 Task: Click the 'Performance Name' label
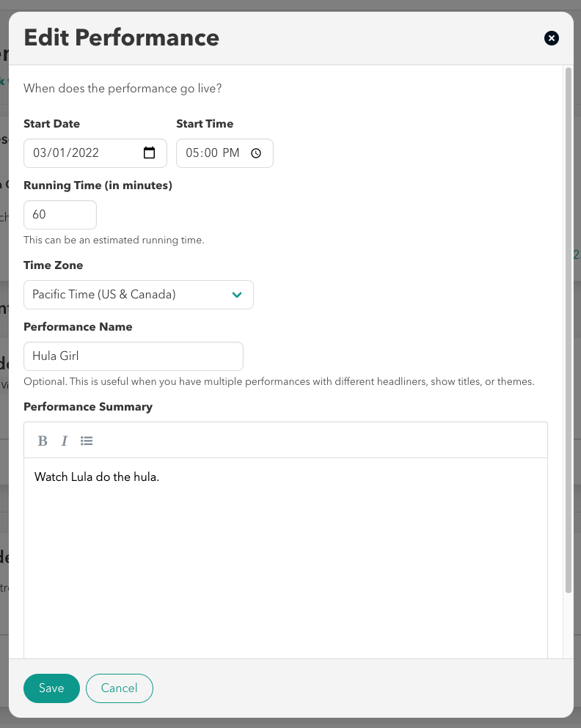[x=78, y=327]
